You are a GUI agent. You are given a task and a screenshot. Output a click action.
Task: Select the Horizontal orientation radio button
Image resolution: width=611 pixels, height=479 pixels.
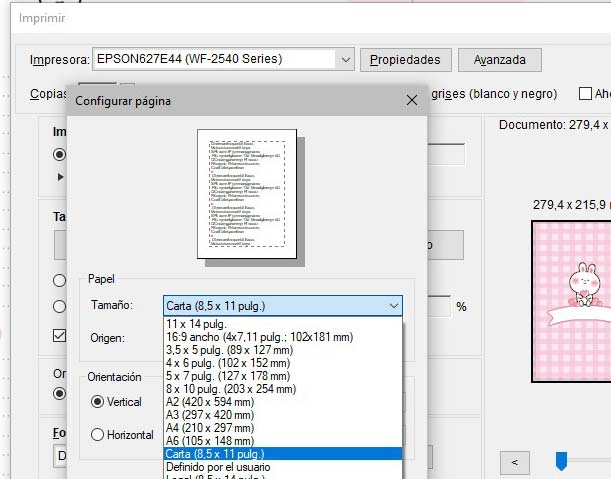tap(98, 434)
